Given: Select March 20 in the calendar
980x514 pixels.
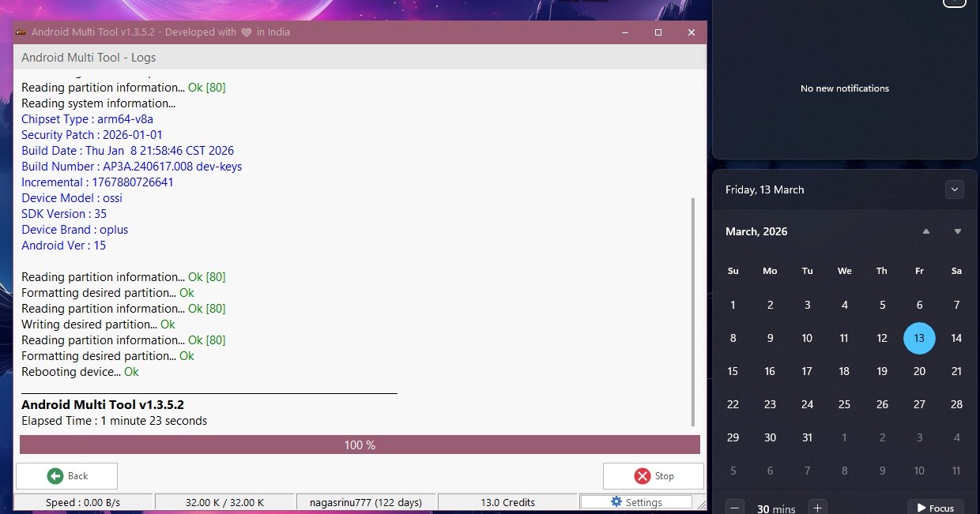Looking at the screenshot, I should (x=919, y=371).
